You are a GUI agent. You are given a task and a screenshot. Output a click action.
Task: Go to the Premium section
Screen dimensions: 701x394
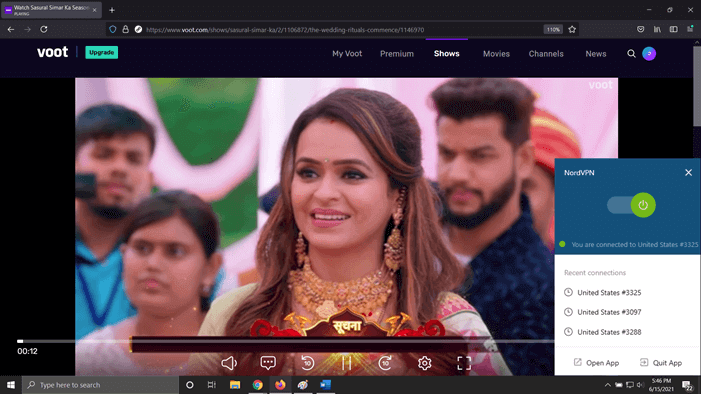[397, 54]
